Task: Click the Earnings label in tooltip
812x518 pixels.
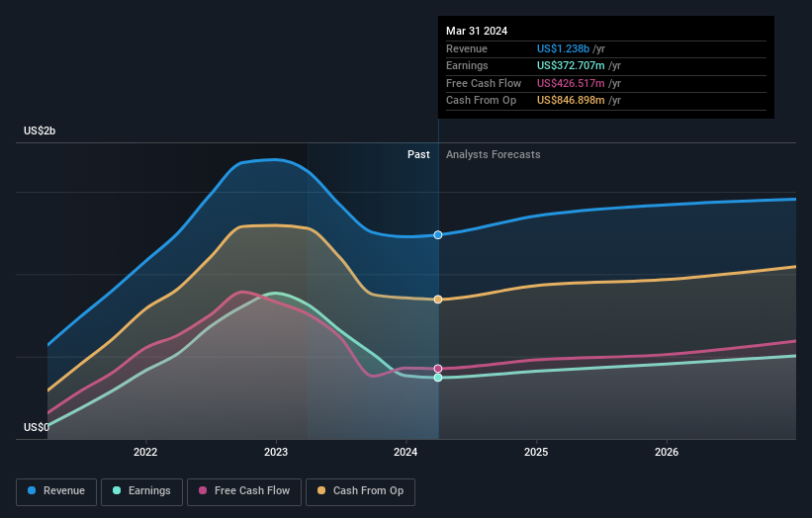Action: click(x=467, y=65)
